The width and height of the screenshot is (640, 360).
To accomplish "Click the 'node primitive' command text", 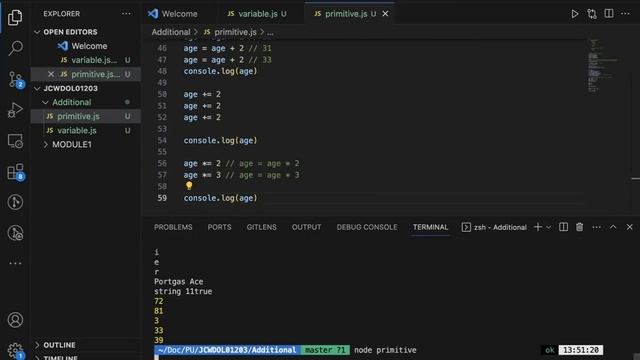I will 385,350.
